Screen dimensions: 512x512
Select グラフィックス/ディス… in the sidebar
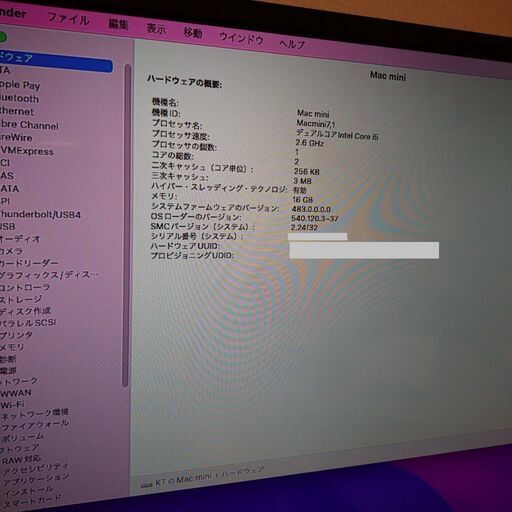click(49, 275)
